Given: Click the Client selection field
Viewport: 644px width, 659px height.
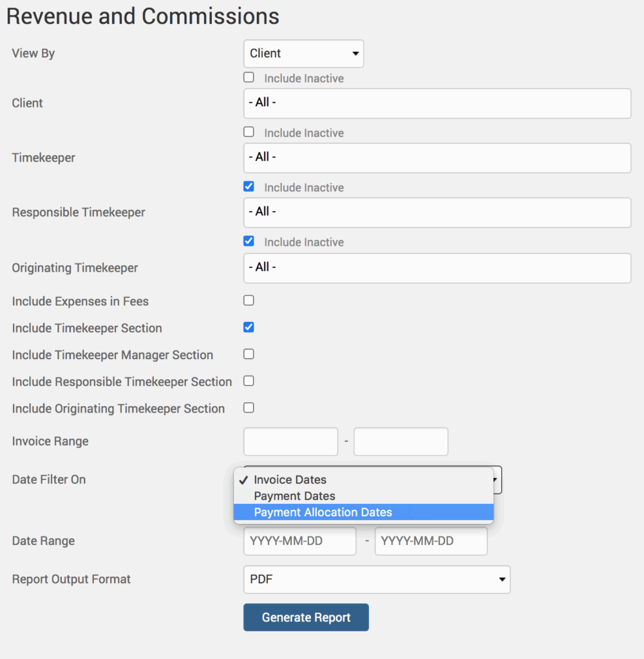Looking at the screenshot, I should point(437,103).
